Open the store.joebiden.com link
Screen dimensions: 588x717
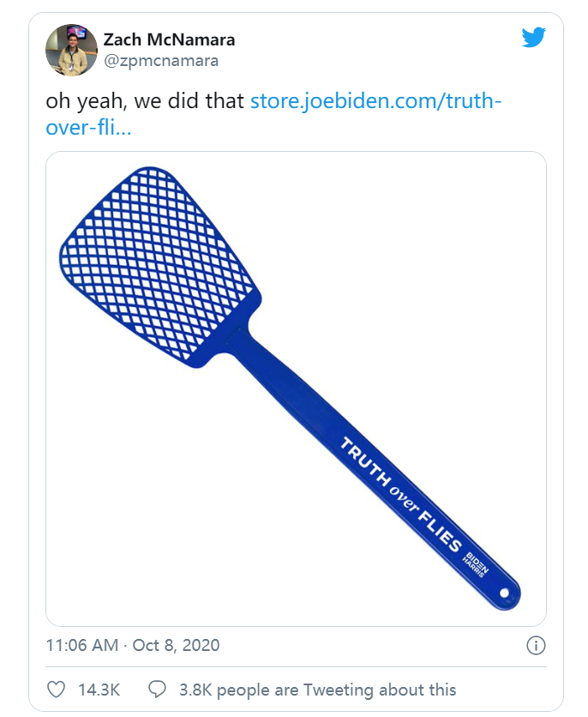coord(375,101)
